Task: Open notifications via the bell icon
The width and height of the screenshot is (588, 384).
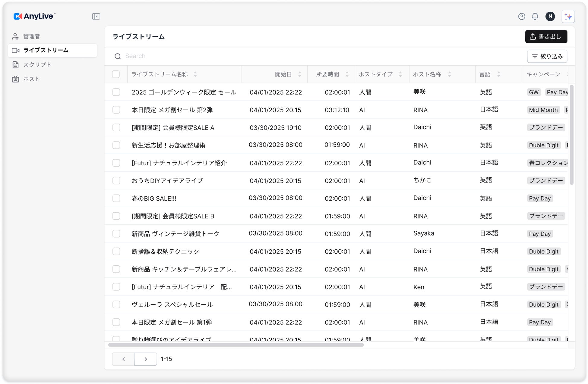Action: [535, 16]
